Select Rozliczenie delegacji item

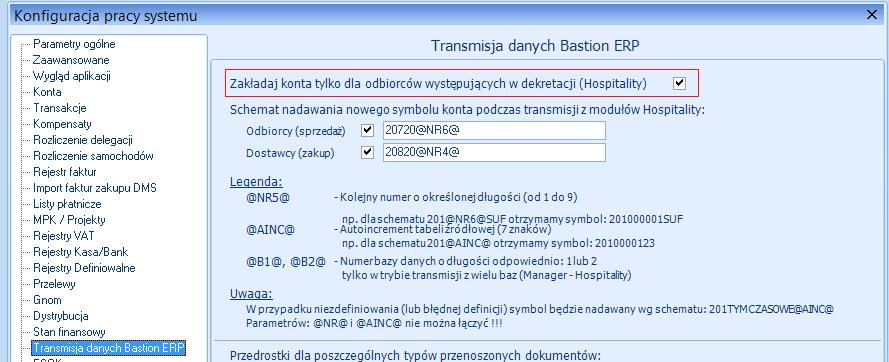(83, 140)
